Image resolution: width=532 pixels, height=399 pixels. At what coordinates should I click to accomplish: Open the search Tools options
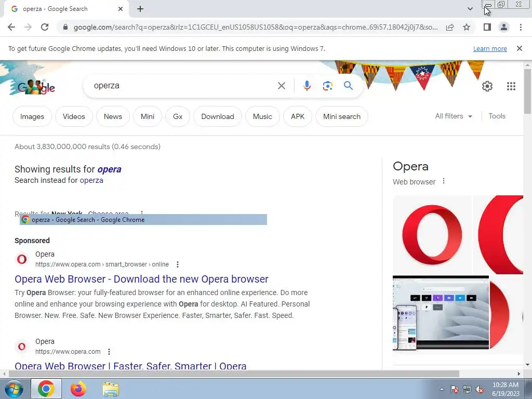[497, 116]
